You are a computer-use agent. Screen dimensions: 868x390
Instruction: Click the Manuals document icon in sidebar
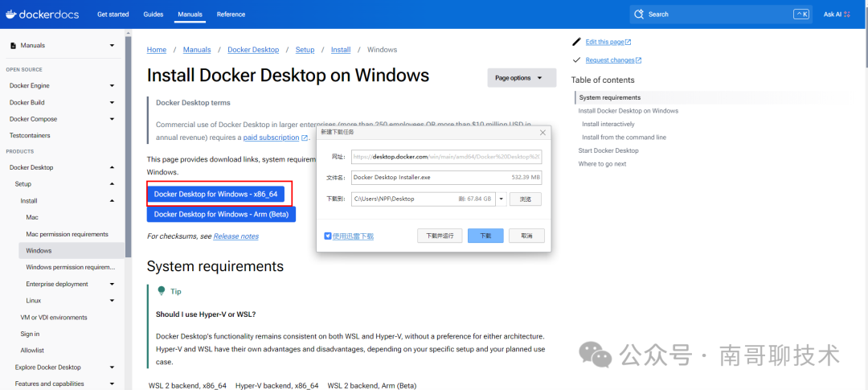tap(14, 45)
